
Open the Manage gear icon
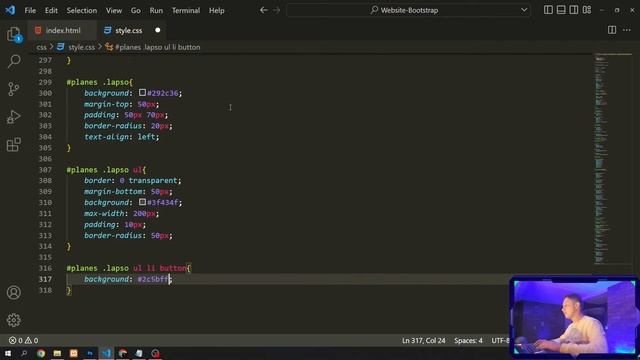pyautogui.click(x=13, y=320)
